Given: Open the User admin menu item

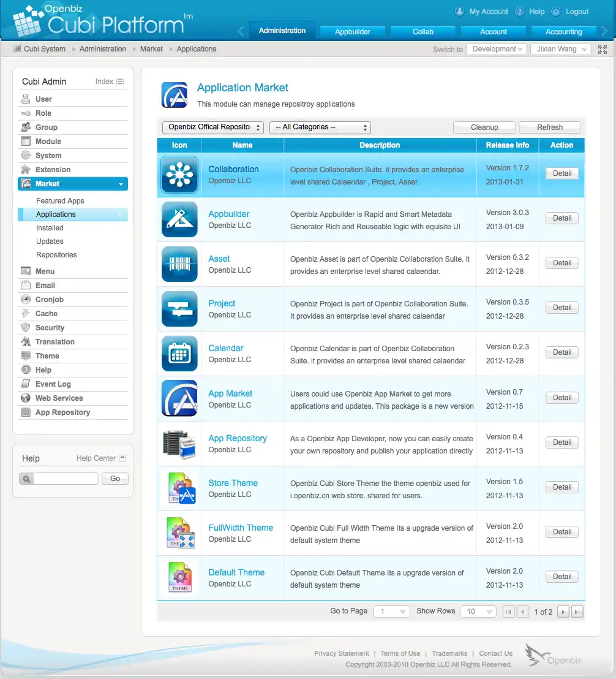Looking at the screenshot, I should click(x=73, y=99).
